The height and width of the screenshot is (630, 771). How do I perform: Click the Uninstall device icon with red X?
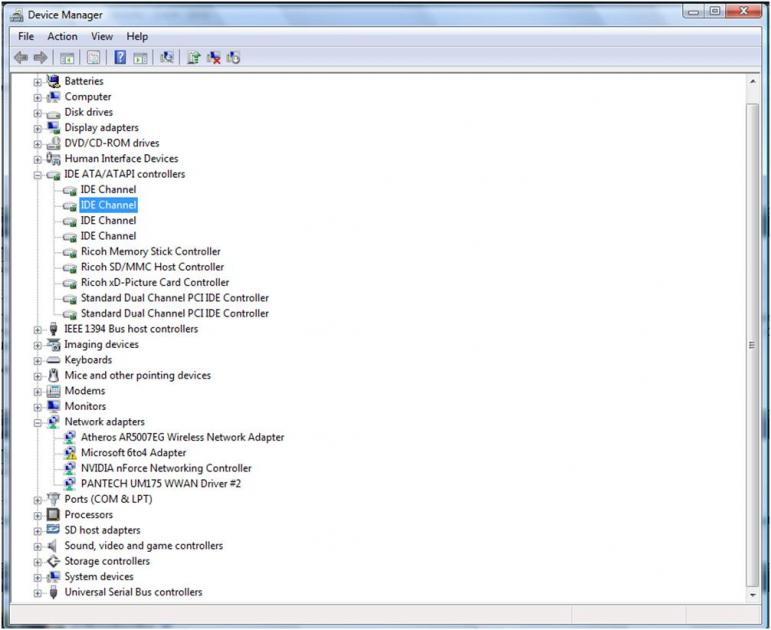(x=214, y=58)
